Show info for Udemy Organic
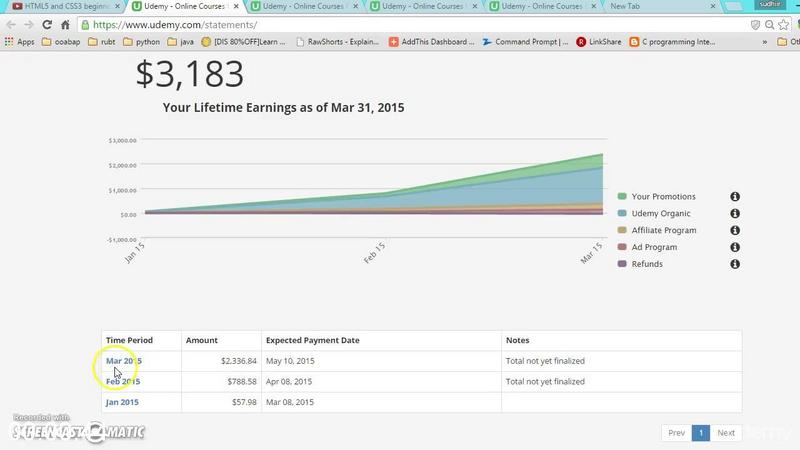The image size is (800, 450). tap(735, 213)
